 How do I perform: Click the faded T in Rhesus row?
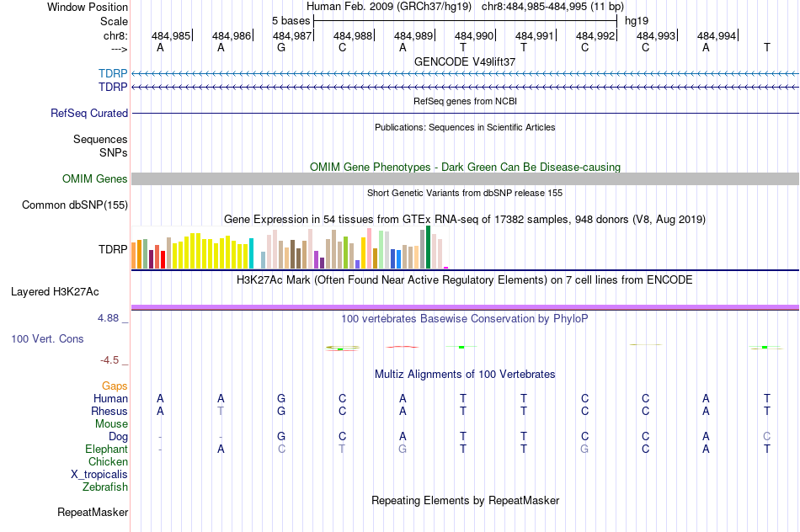pos(221,411)
